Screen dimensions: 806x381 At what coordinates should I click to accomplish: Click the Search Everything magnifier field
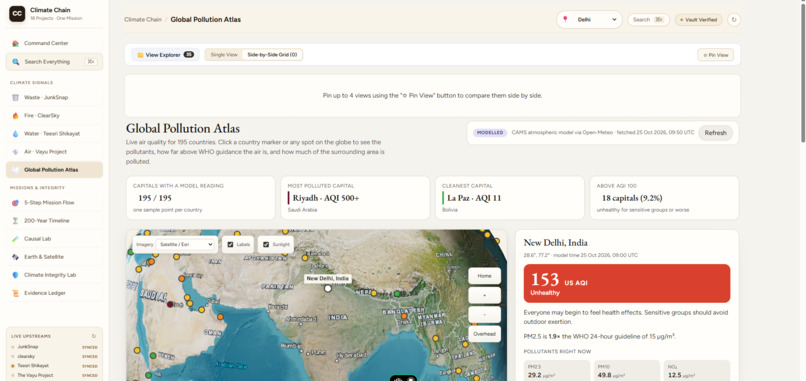click(54, 62)
